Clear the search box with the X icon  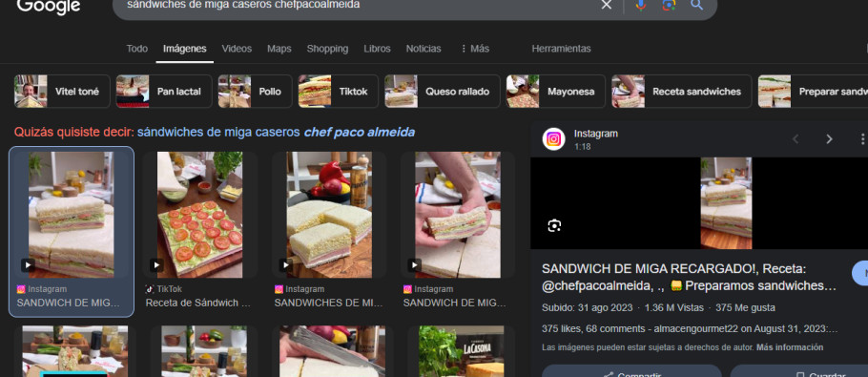tap(606, 5)
